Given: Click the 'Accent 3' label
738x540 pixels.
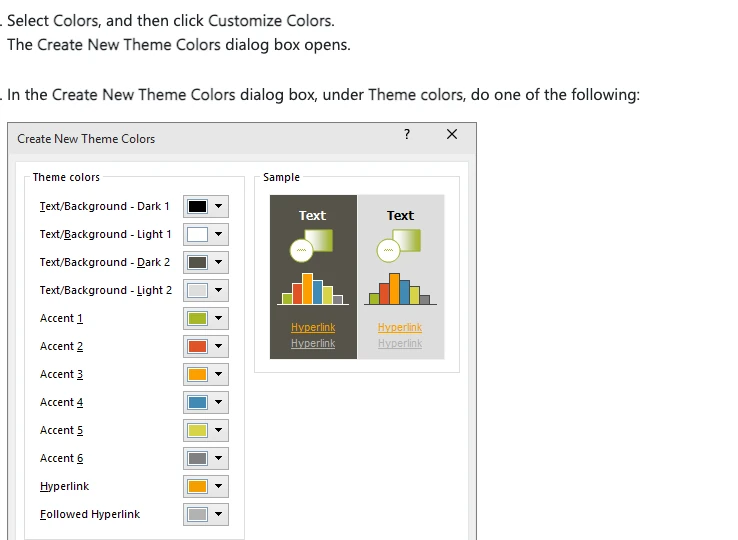Looking at the screenshot, I should click(61, 374).
